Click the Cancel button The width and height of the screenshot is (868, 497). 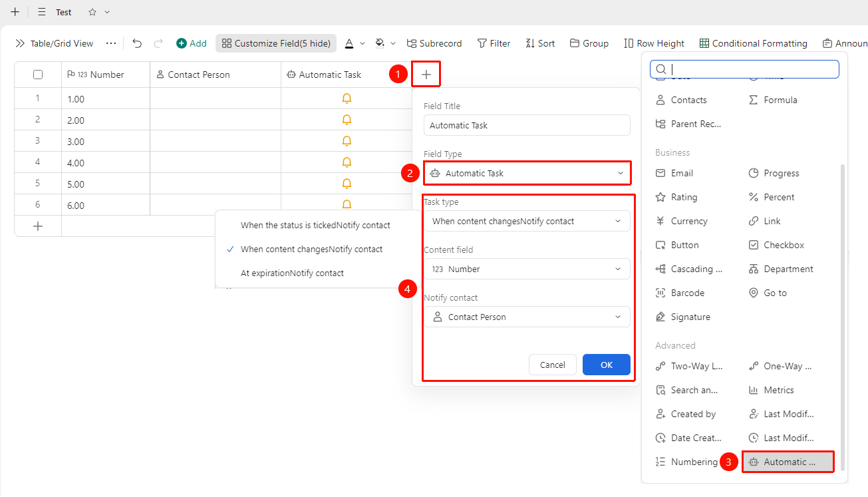pyautogui.click(x=553, y=365)
